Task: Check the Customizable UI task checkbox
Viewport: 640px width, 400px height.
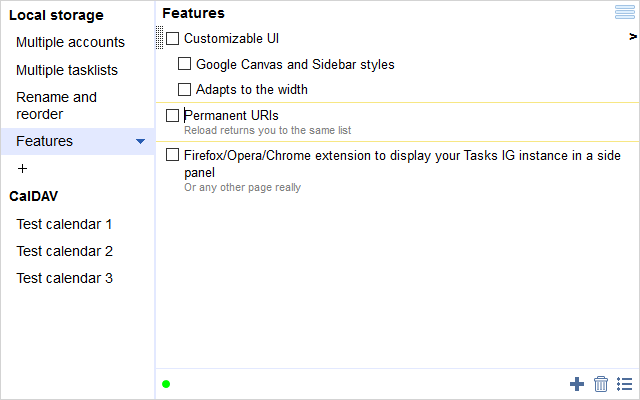Action: tap(173, 39)
